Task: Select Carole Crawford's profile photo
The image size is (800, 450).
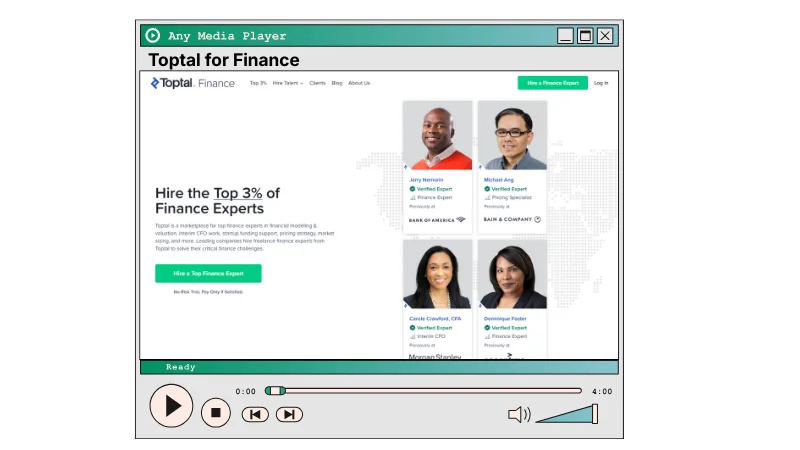Action: point(438,274)
